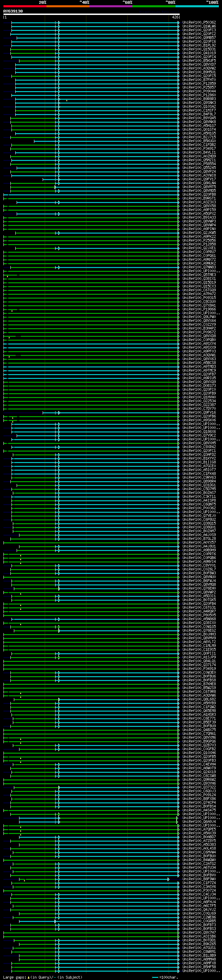Select the UniRef100_C6TGQ9 row label
Viewport: 222px width, 980px height.
[x=199, y=290]
